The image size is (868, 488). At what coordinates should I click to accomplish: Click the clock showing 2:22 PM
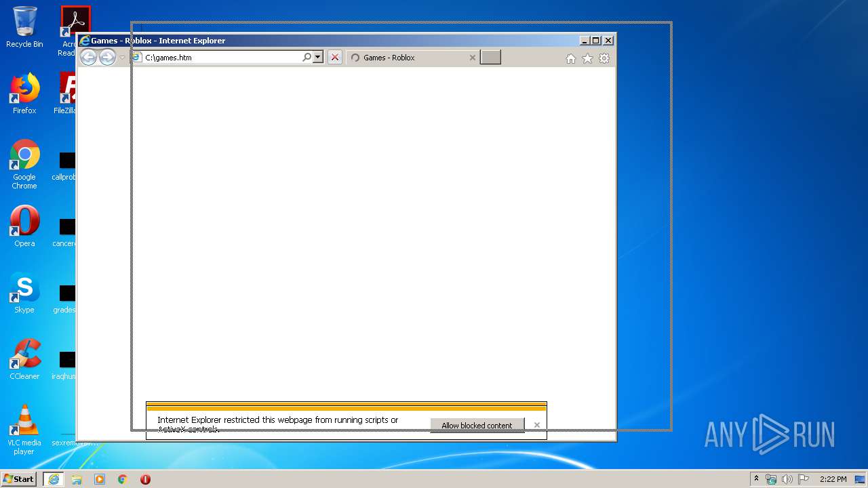(x=833, y=479)
